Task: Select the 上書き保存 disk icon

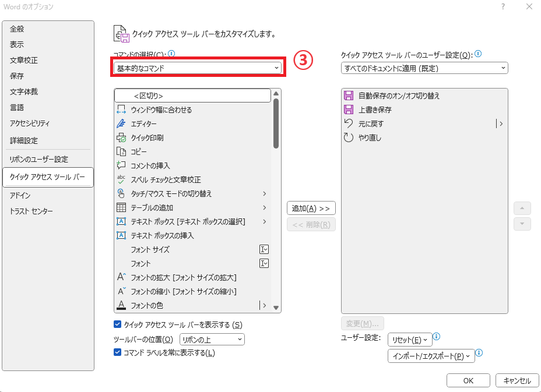Action: (x=349, y=110)
